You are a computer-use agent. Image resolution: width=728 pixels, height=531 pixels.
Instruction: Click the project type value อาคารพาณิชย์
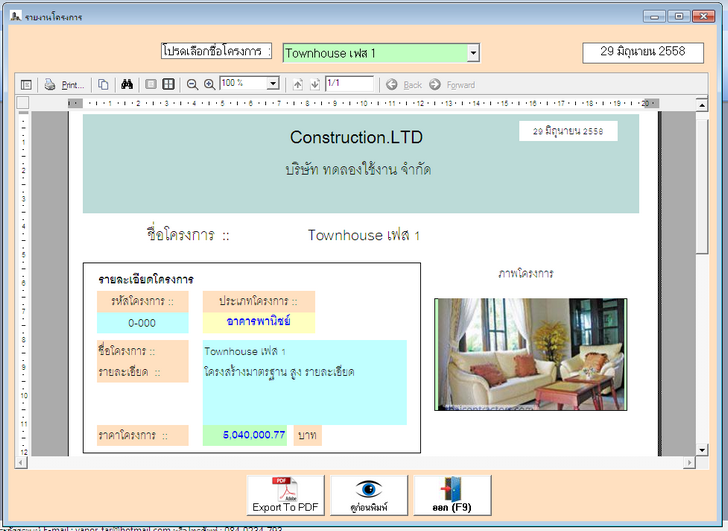point(259,321)
